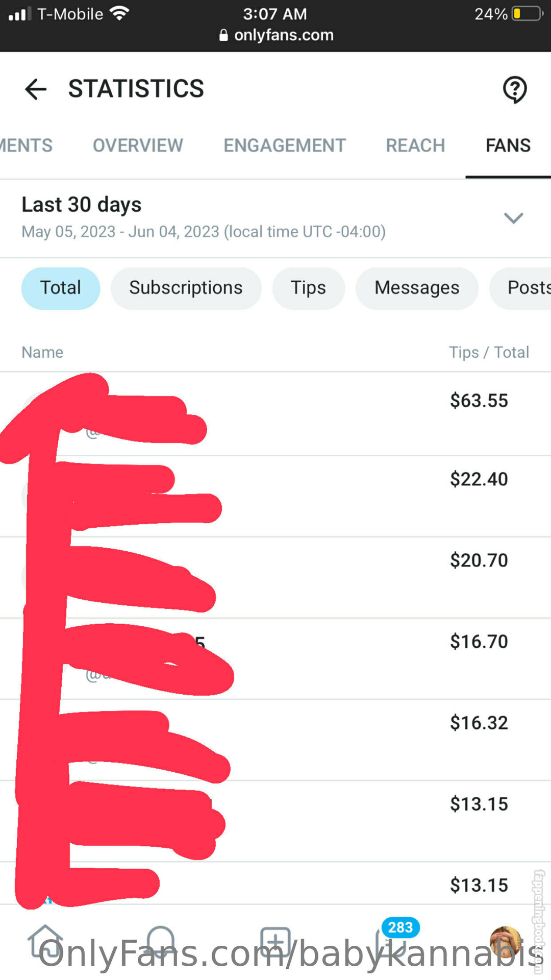Switch to the Engagement tab
This screenshot has width=551, height=980.
pyautogui.click(x=285, y=145)
